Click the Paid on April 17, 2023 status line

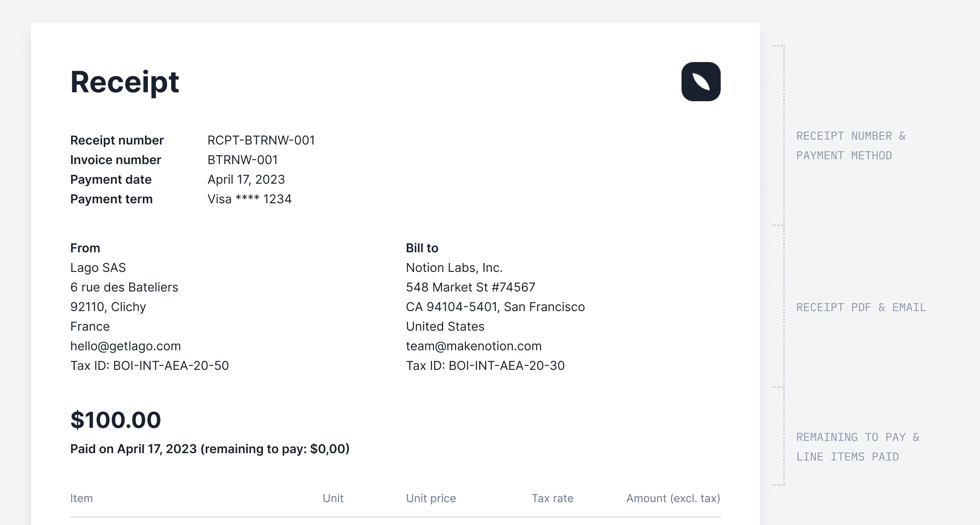click(x=210, y=449)
